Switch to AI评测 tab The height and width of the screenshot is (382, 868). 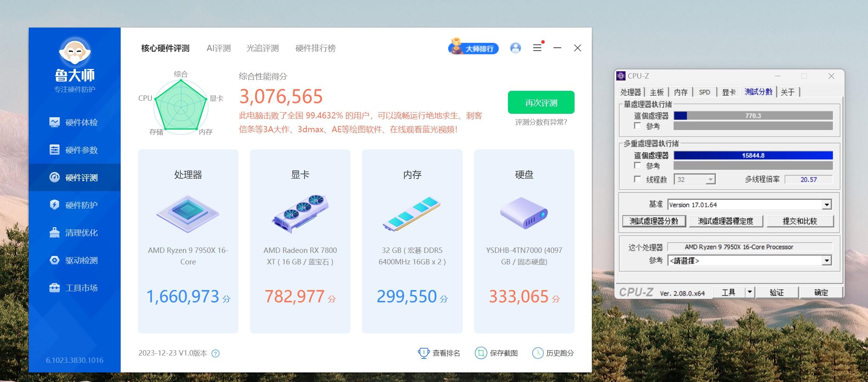point(219,48)
